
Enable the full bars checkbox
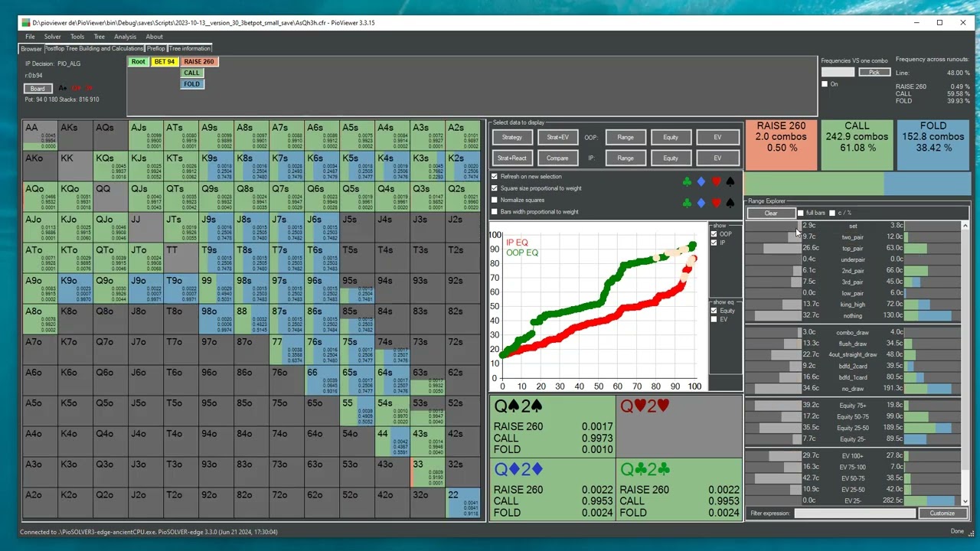click(x=801, y=213)
